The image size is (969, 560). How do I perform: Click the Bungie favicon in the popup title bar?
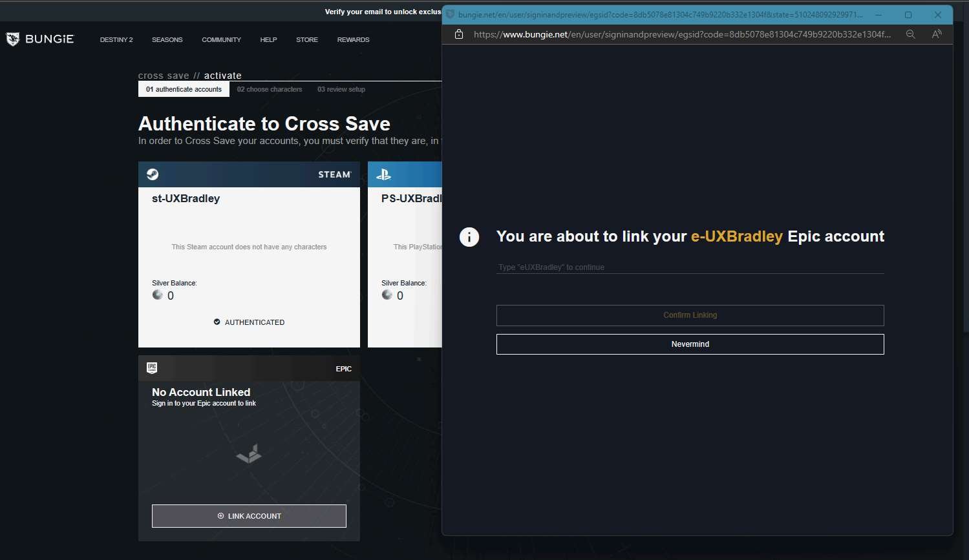pyautogui.click(x=451, y=14)
